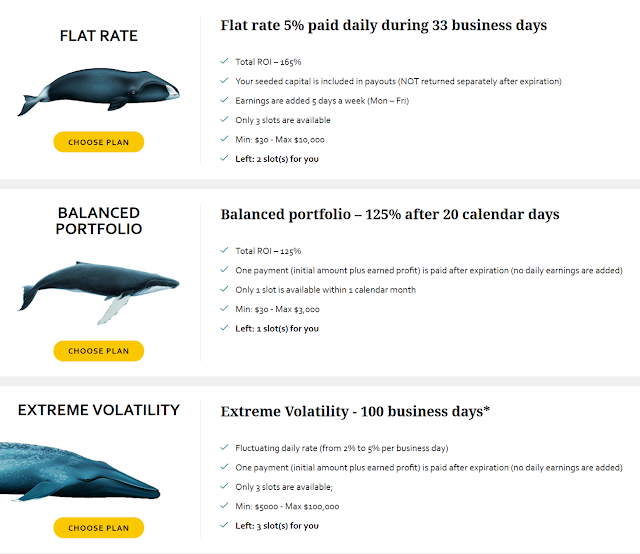Click the EXTREME VOLATILITY plan title
Image resolution: width=640 pixels, height=554 pixels.
point(99,410)
